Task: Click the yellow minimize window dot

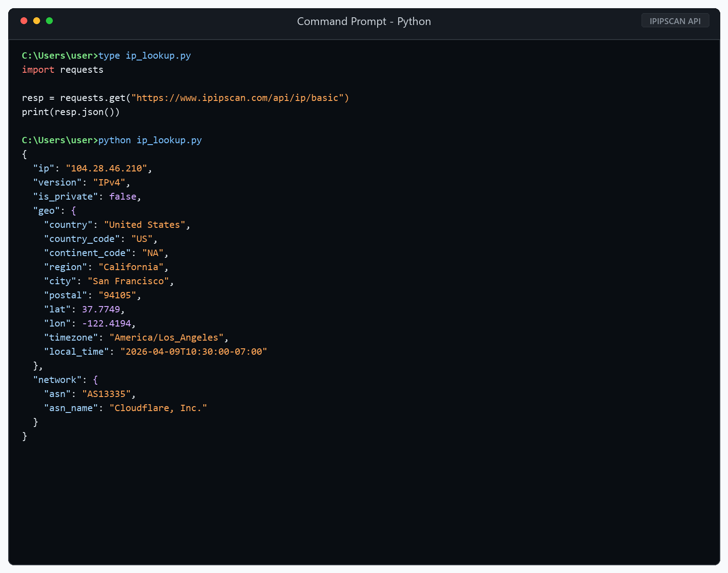Action: (x=37, y=20)
